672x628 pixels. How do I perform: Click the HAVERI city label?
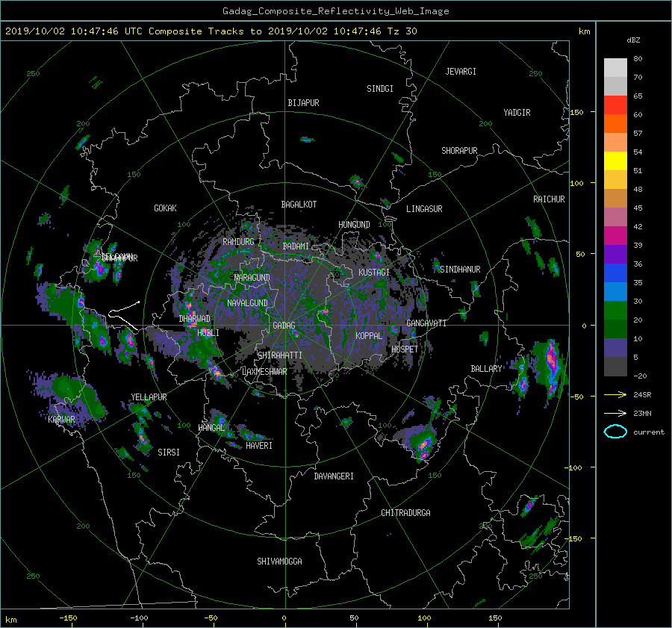259,446
